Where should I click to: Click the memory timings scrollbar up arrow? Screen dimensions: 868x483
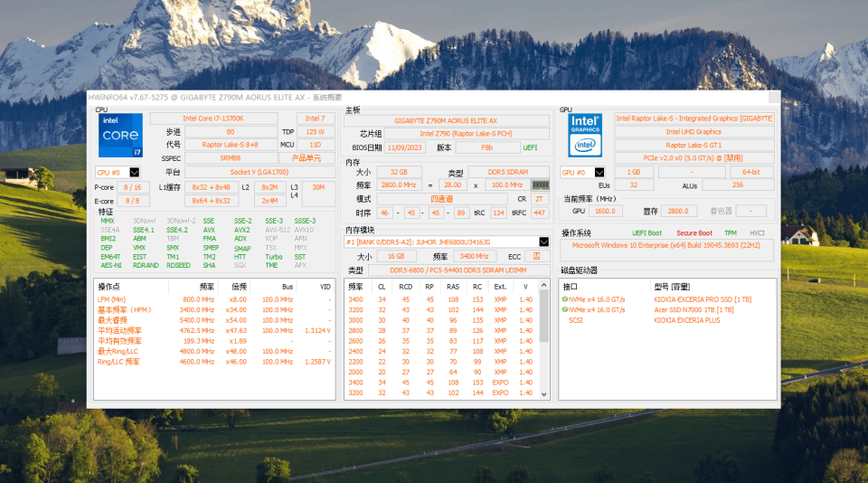pyautogui.click(x=543, y=285)
